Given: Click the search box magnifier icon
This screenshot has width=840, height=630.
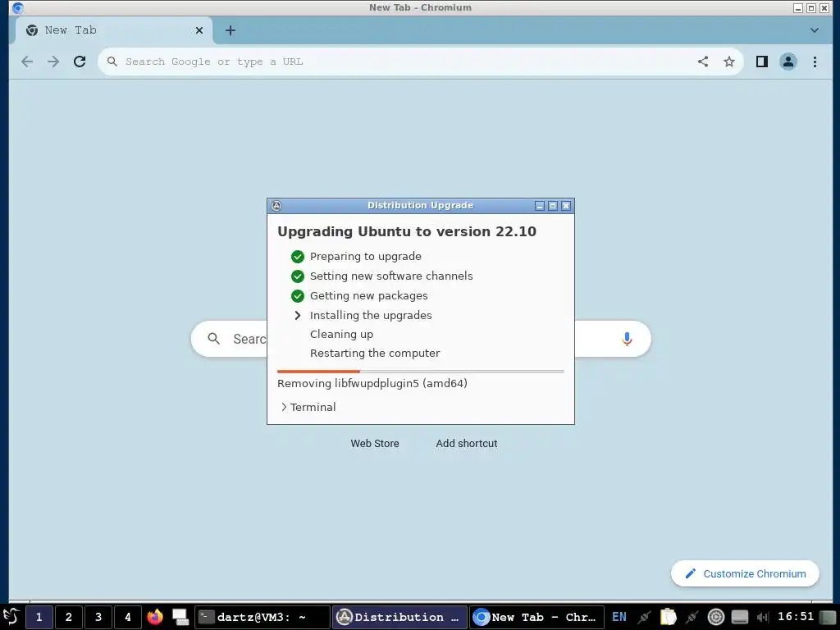Looking at the screenshot, I should point(214,339).
